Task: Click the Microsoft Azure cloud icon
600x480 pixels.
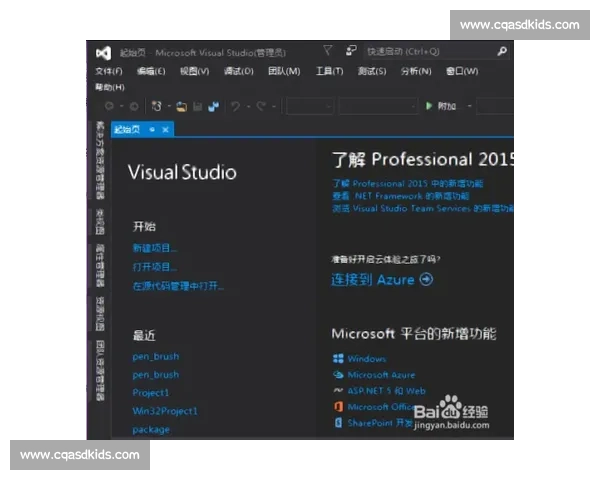Action: point(338,374)
